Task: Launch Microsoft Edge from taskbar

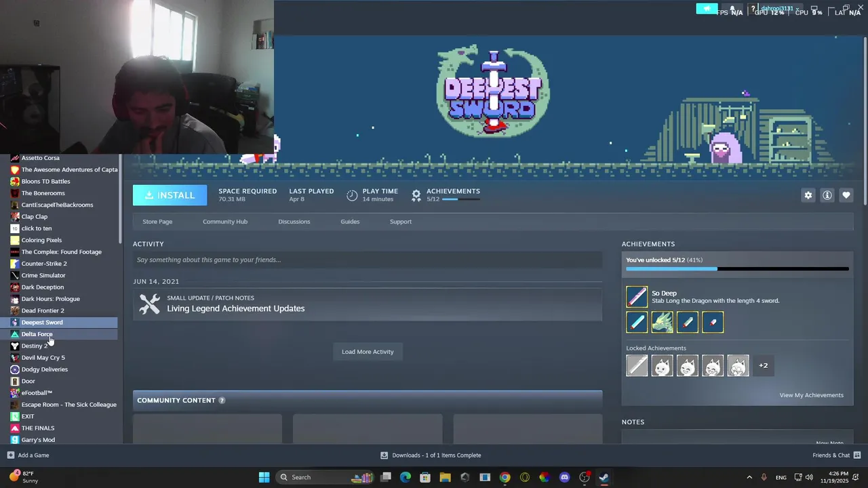Action: pos(406,477)
